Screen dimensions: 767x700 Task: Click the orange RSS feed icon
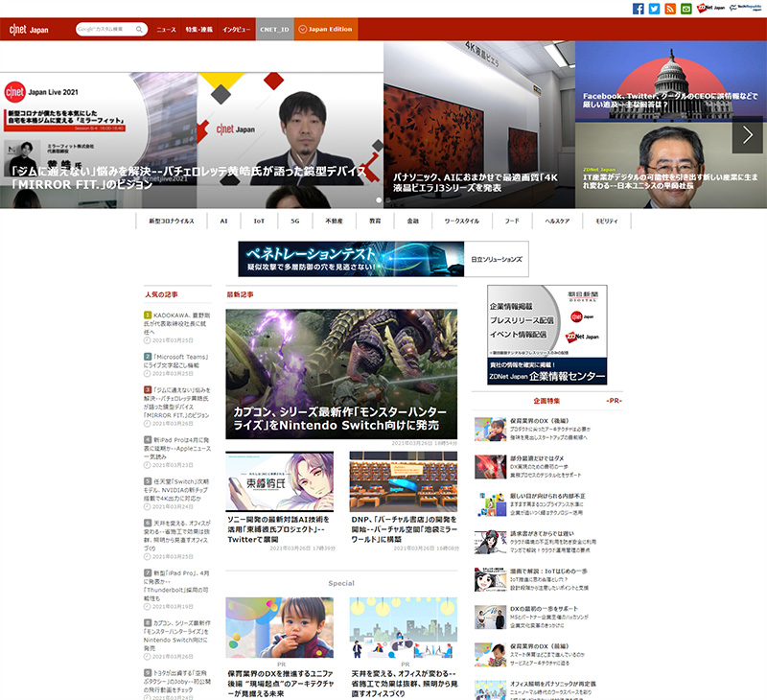tap(670, 9)
